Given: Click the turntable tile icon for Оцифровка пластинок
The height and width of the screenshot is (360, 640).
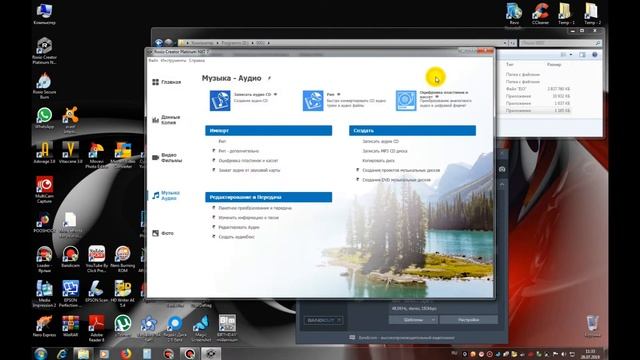Looking at the screenshot, I should point(406,100).
